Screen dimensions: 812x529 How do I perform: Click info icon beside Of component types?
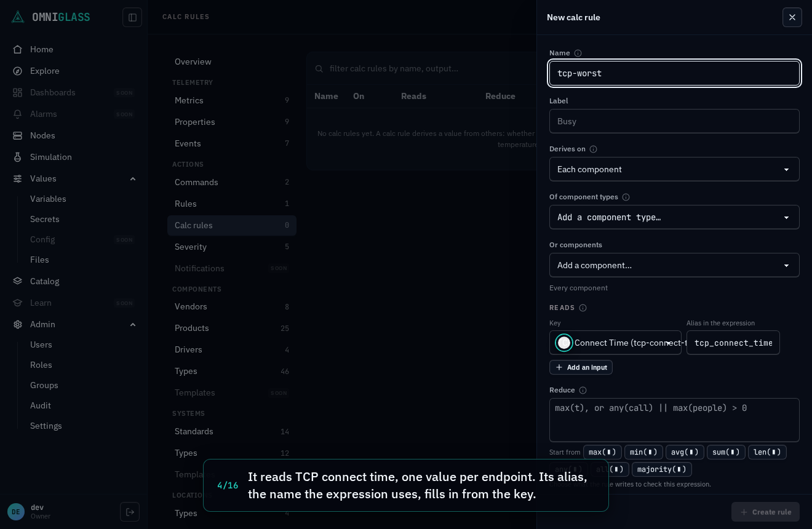point(626,197)
